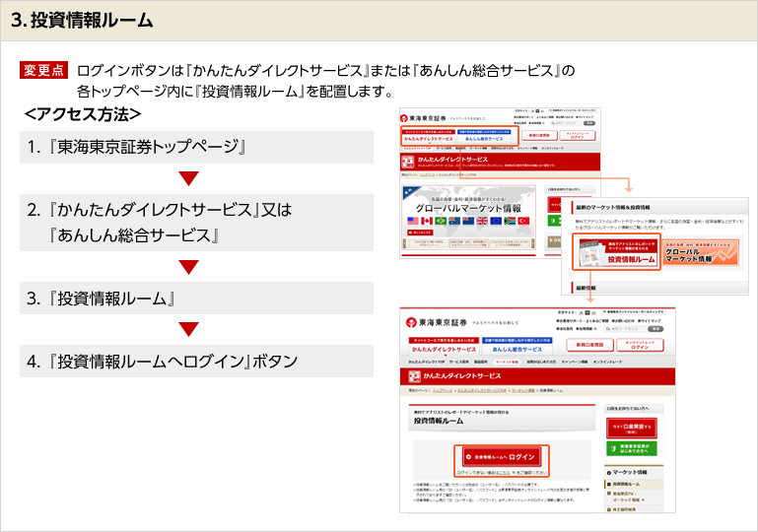Click オンライントレード ログイン button in bottom screenshot

point(640,345)
